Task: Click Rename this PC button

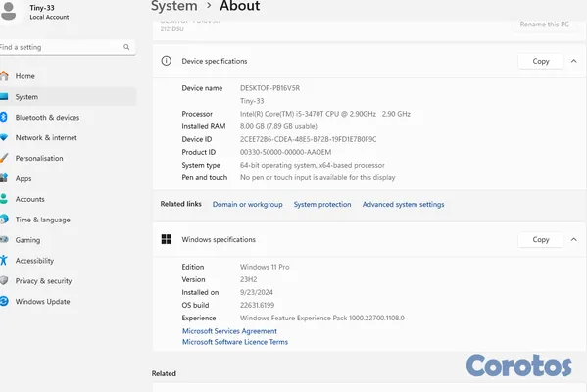Action: coord(544,24)
